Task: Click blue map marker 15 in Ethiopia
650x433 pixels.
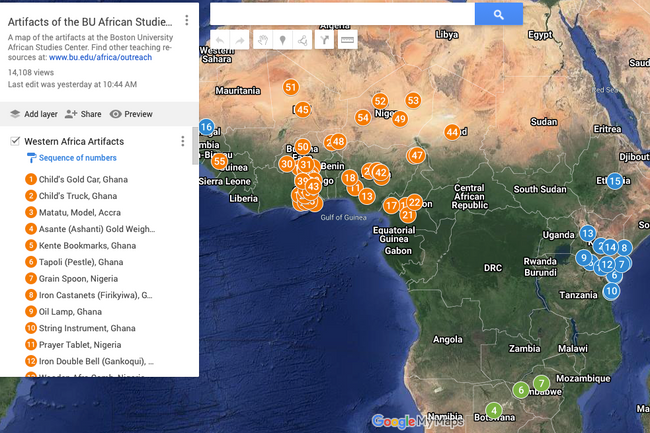Action: 615,181
